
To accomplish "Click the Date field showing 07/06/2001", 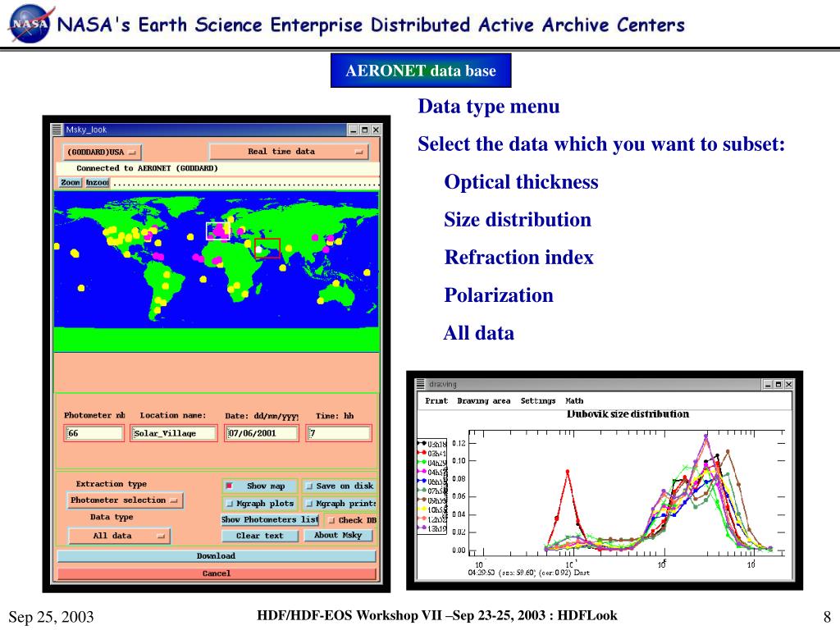I will coord(262,433).
